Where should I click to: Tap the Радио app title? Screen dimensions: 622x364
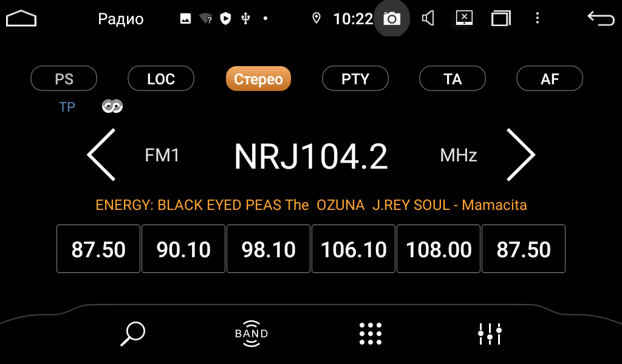121,19
